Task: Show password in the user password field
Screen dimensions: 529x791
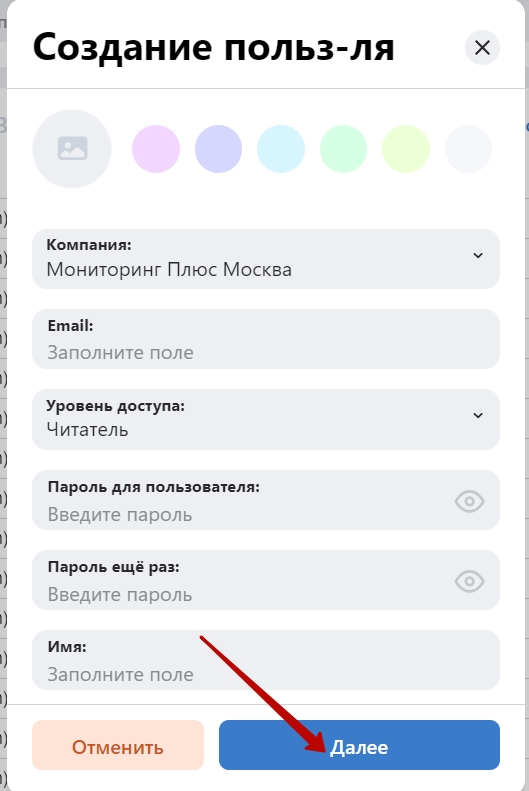Action: (469, 501)
